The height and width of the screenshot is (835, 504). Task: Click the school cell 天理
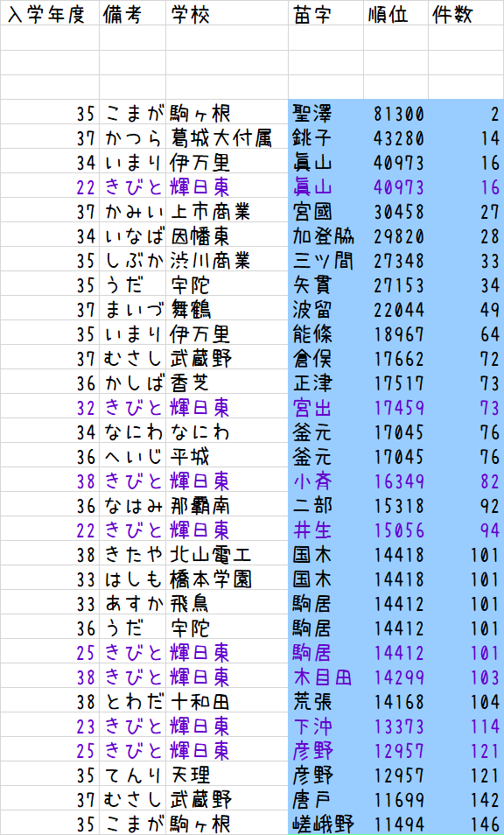click(x=227, y=774)
